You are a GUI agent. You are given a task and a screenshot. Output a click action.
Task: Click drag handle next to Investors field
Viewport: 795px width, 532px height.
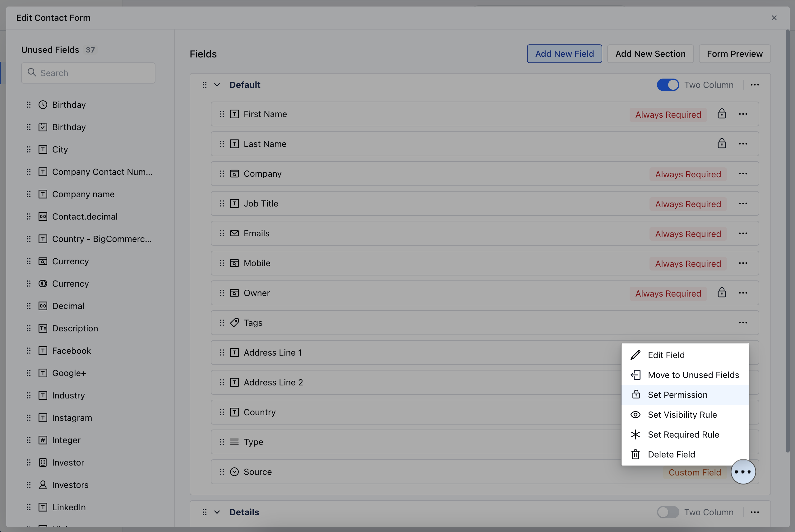pyautogui.click(x=29, y=485)
